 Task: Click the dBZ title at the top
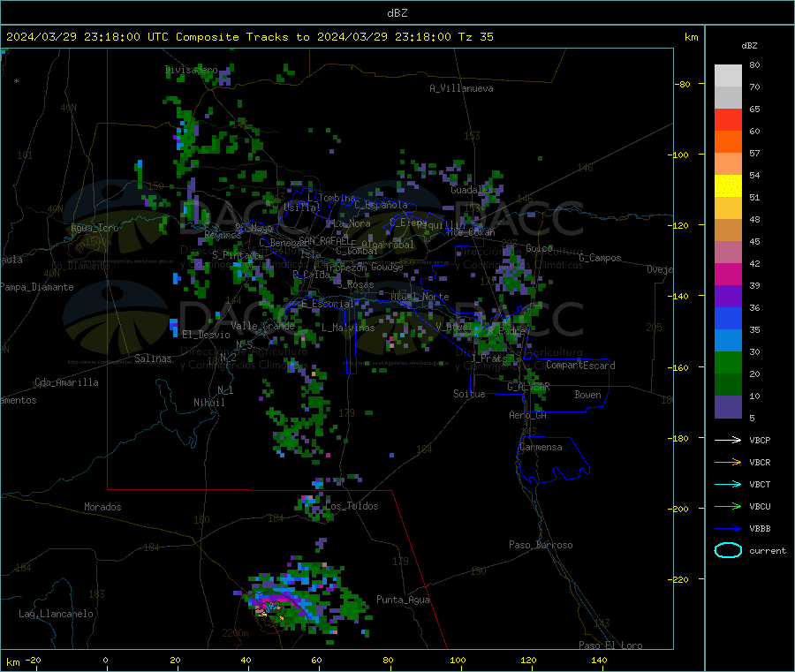point(397,13)
